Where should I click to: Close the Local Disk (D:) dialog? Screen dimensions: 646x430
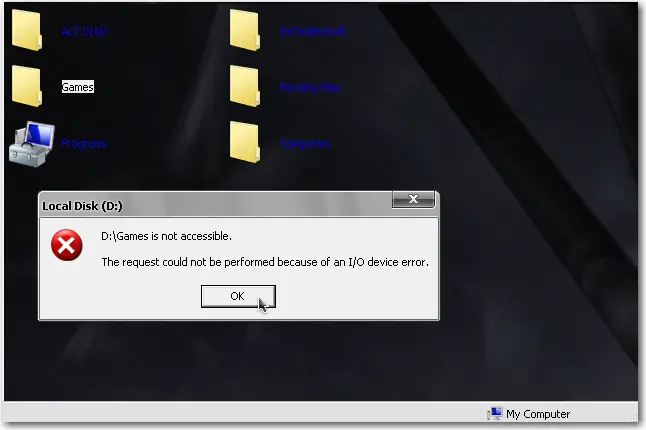(413, 199)
